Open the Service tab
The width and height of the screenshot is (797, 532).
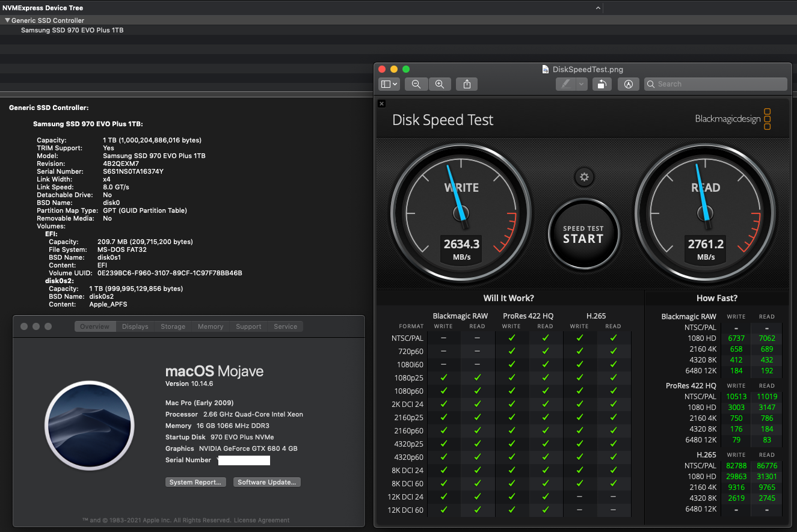tap(285, 326)
